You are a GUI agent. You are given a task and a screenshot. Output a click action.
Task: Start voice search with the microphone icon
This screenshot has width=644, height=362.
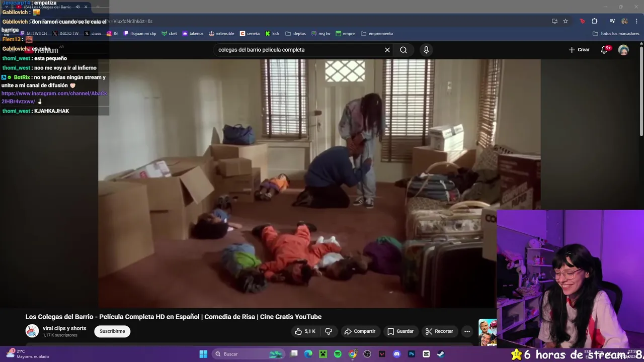[x=426, y=50]
